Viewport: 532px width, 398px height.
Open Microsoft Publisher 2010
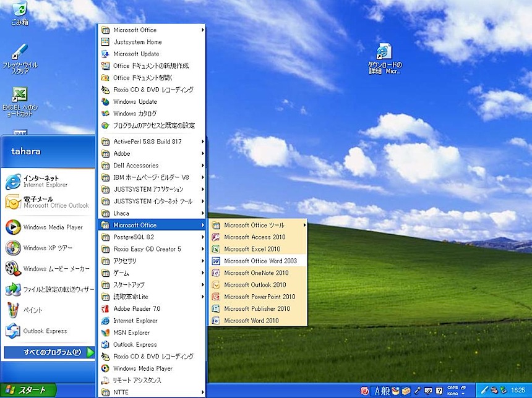coord(257,308)
